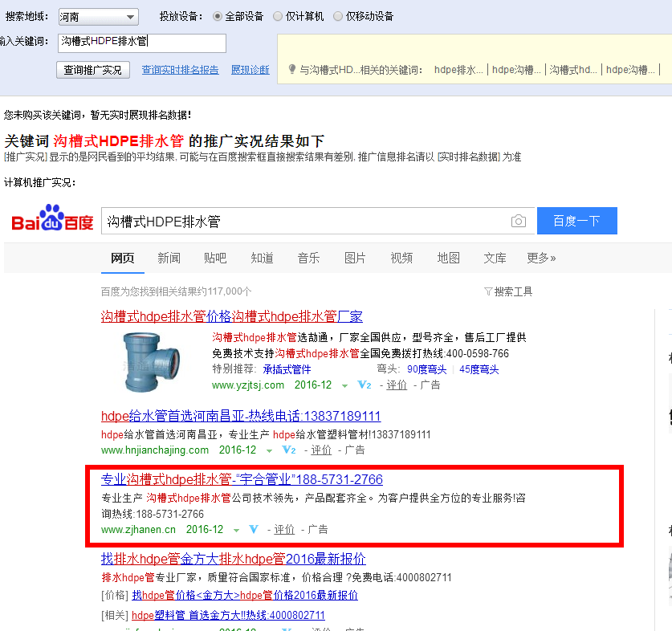Open the 45度弯头 link
Screen dimensions: 672x631
point(479,369)
